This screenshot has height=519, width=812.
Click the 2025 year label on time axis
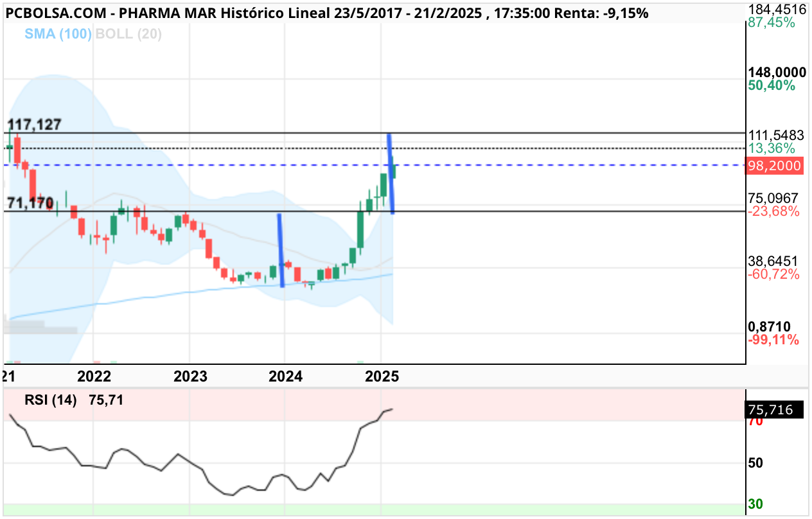point(382,376)
